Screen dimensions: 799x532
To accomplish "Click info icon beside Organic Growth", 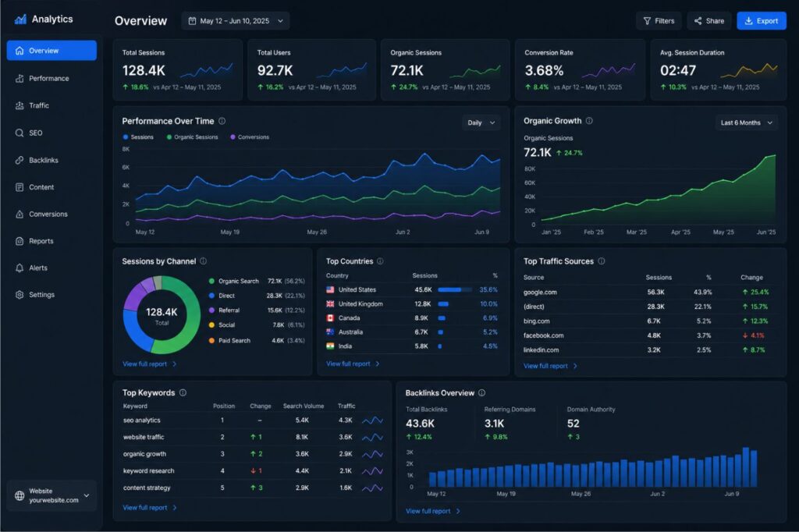I will [x=589, y=121].
